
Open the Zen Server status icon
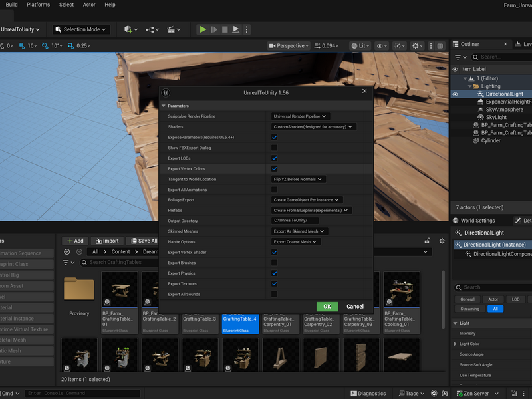point(460,394)
